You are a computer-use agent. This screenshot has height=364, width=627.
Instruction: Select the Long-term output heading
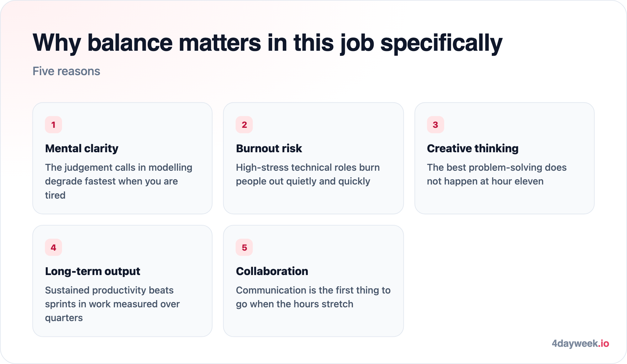(92, 271)
